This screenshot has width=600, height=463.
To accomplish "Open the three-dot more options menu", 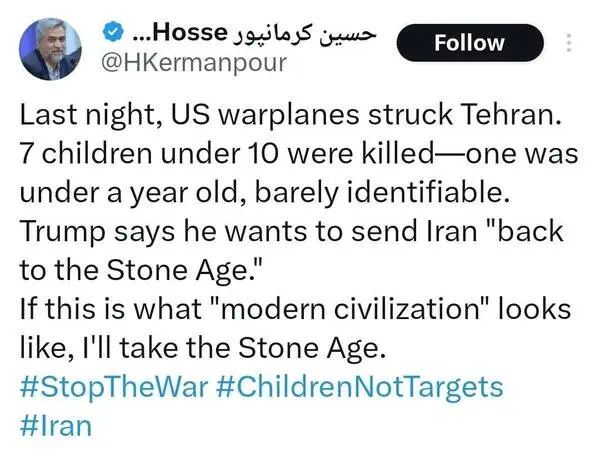I will click(570, 43).
